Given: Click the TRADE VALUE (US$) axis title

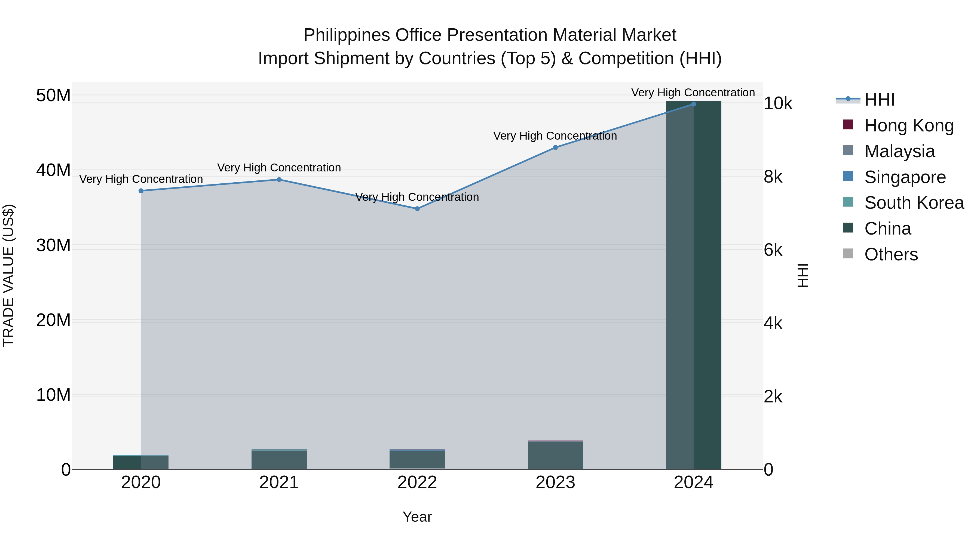Looking at the screenshot, I should click(8, 275).
